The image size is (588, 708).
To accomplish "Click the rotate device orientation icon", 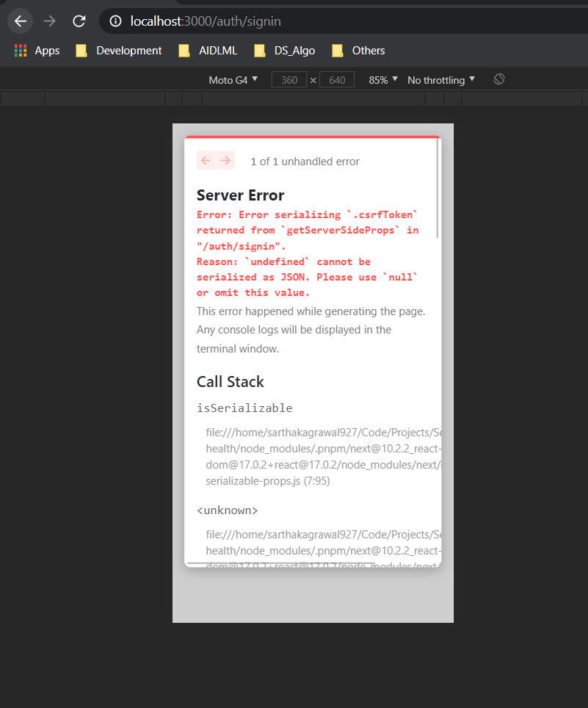I will click(498, 79).
